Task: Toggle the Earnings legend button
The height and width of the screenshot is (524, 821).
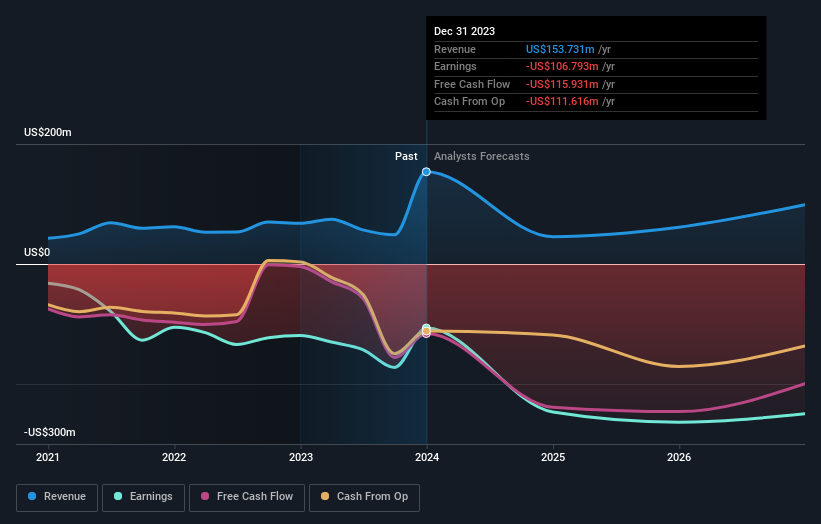Action: tap(143, 497)
